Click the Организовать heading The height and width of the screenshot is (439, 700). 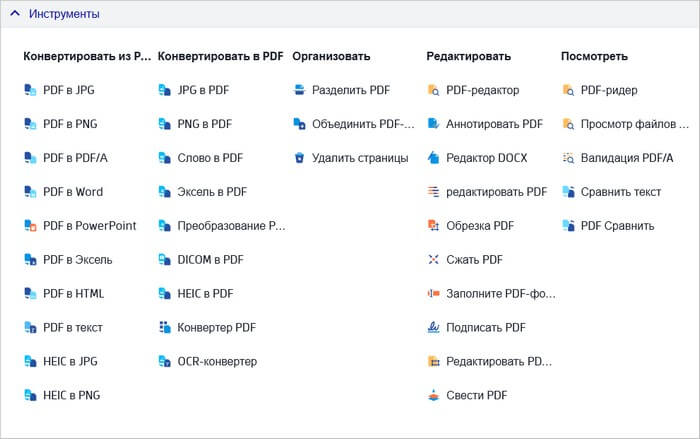pos(331,56)
